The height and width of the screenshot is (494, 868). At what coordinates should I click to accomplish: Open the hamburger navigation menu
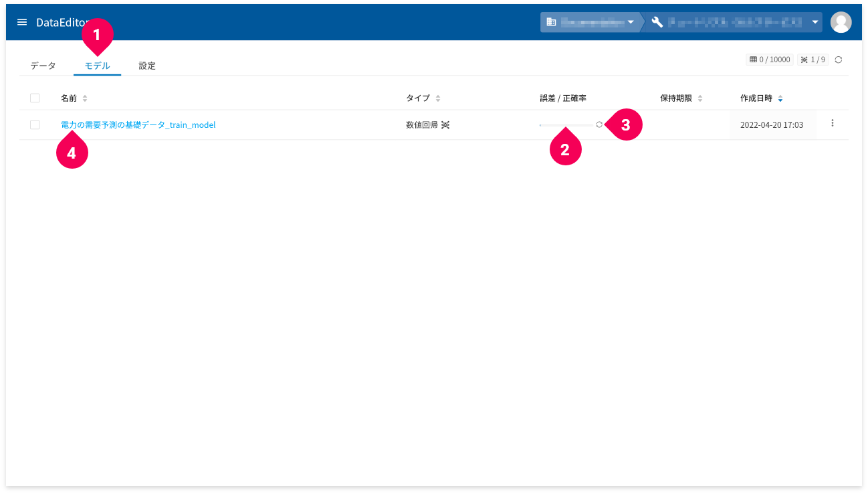22,22
